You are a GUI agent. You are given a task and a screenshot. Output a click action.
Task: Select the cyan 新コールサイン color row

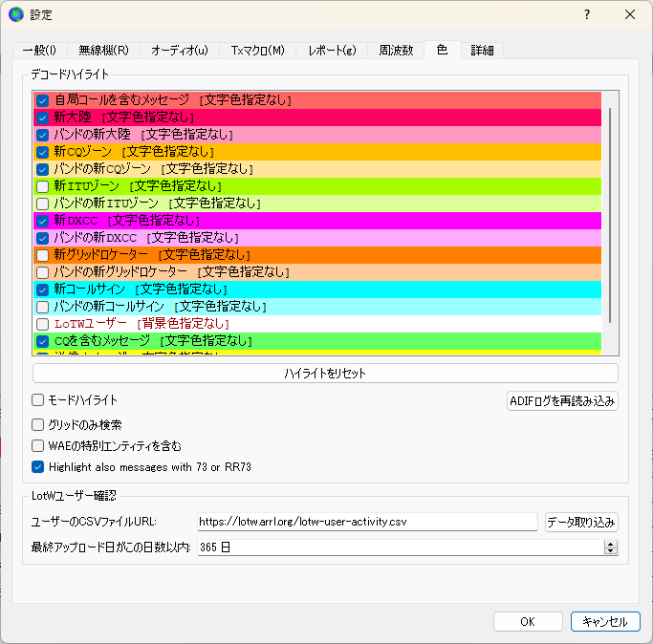click(317, 290)
